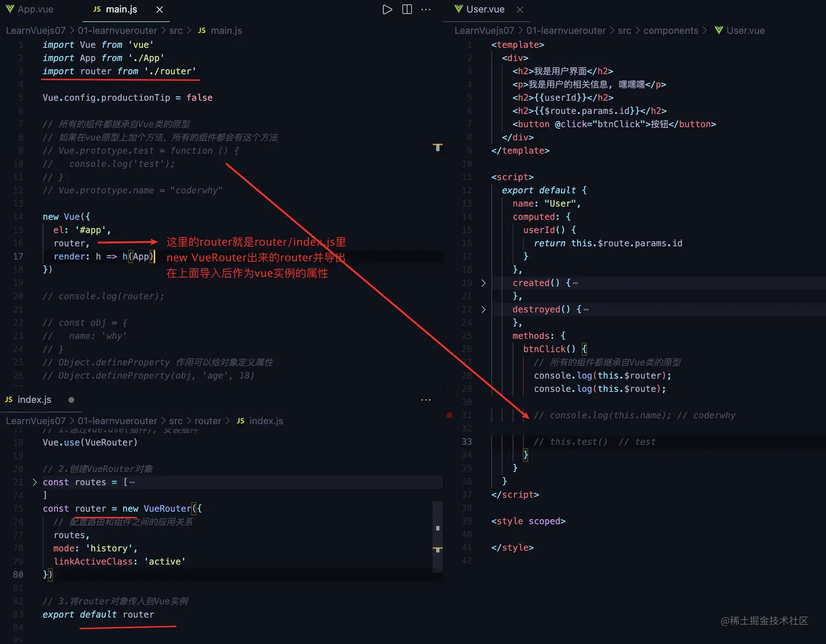Close the main.js tab
The height and width of the screenshot is (644, 826).
tap(160, 9)
